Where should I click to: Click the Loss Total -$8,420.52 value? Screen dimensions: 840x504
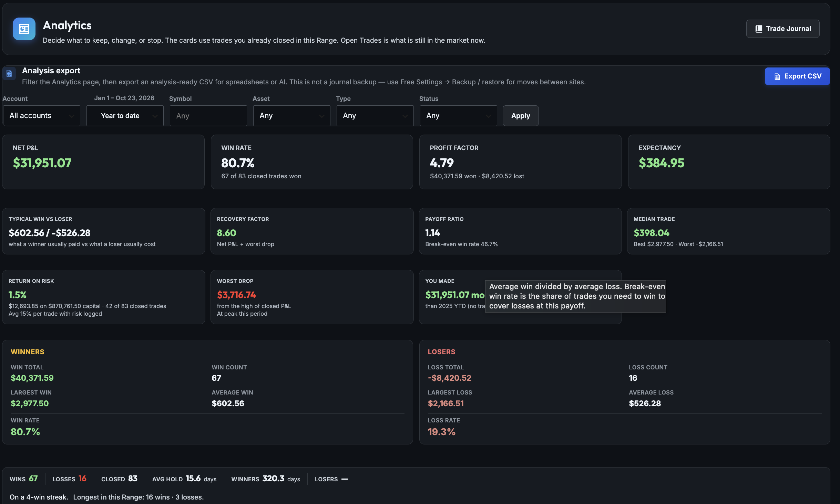pyautogui.click(x=450, y=378)
